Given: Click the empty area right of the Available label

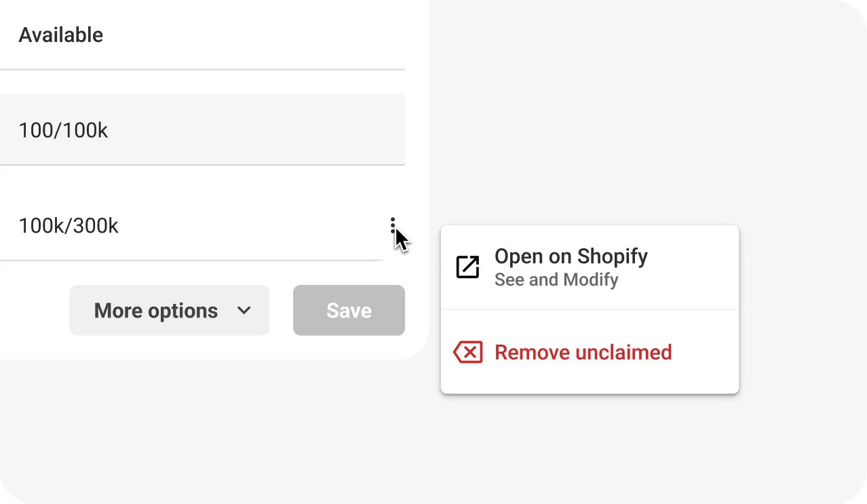Looking at the screenshot, I should tap(258, 35).
